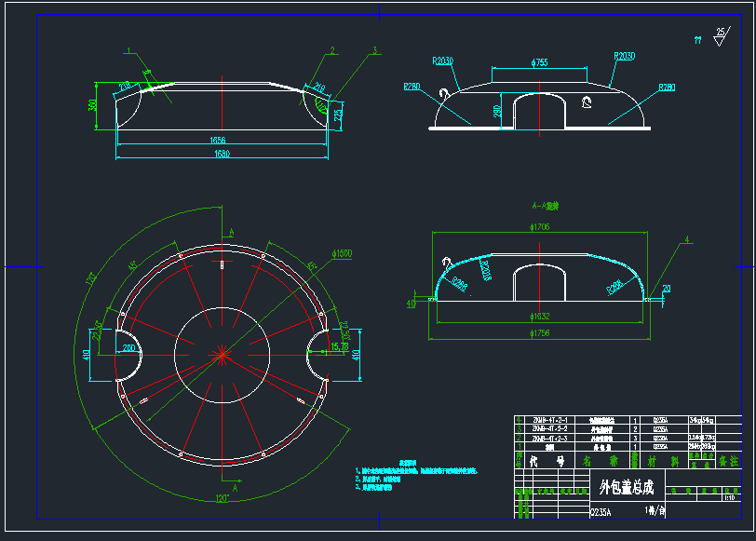756x541 pixels.
Task: Select the φ1632 dimension text
Action: (539, 317)
